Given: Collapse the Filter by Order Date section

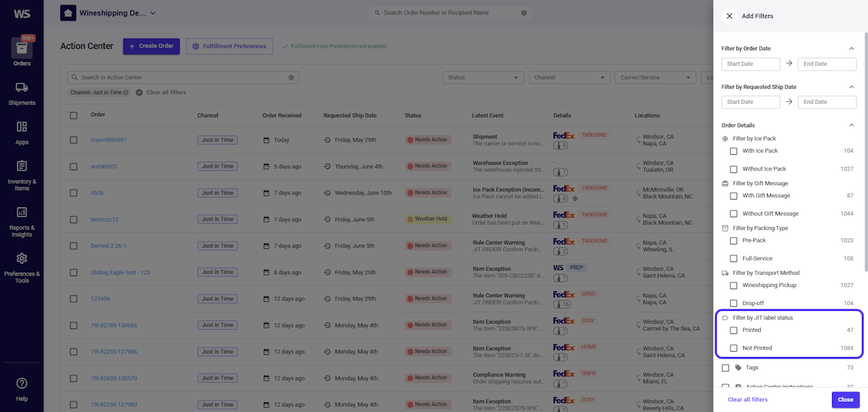Looking at the screenshot, I should coord(852,48).
